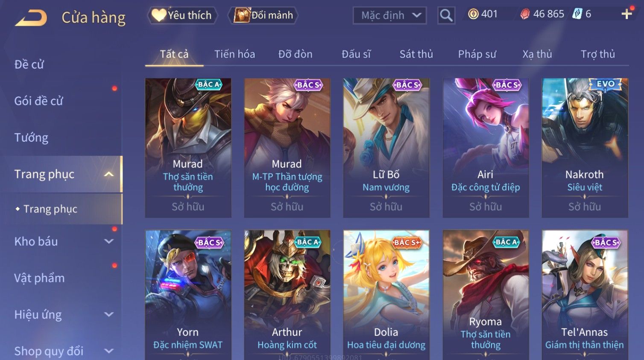
Task: Tap the red ruby gem icon
Action: [x=525, y=14]
